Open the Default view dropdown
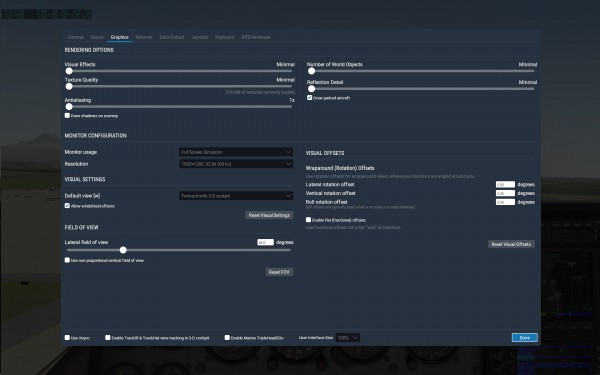Viewport: 600px width, 375px height. [x=236, y=196]
